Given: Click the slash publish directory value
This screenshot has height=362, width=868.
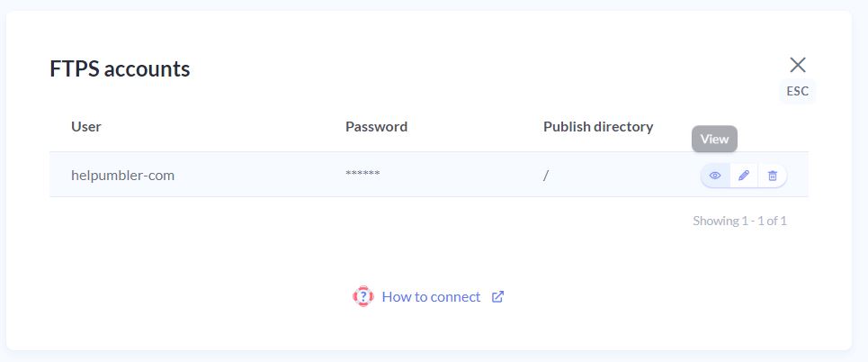Looking at the screenshot, I should pyautogui.click(x=546, y=176).
